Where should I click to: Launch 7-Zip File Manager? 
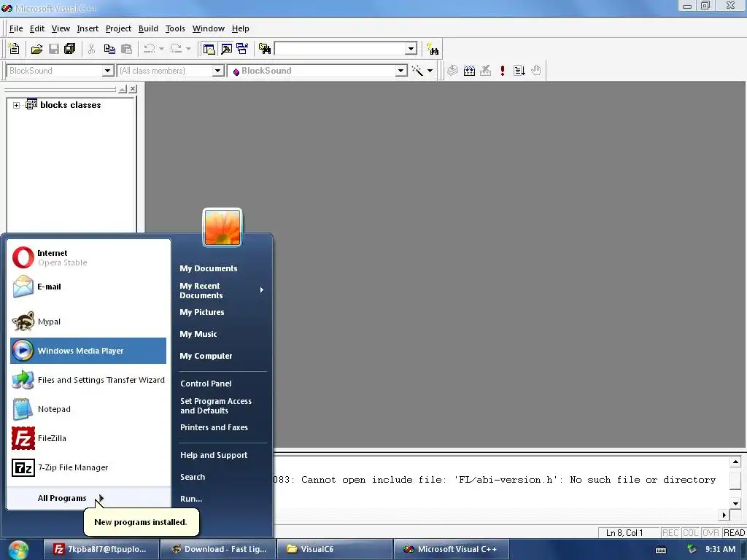(88, 467)
